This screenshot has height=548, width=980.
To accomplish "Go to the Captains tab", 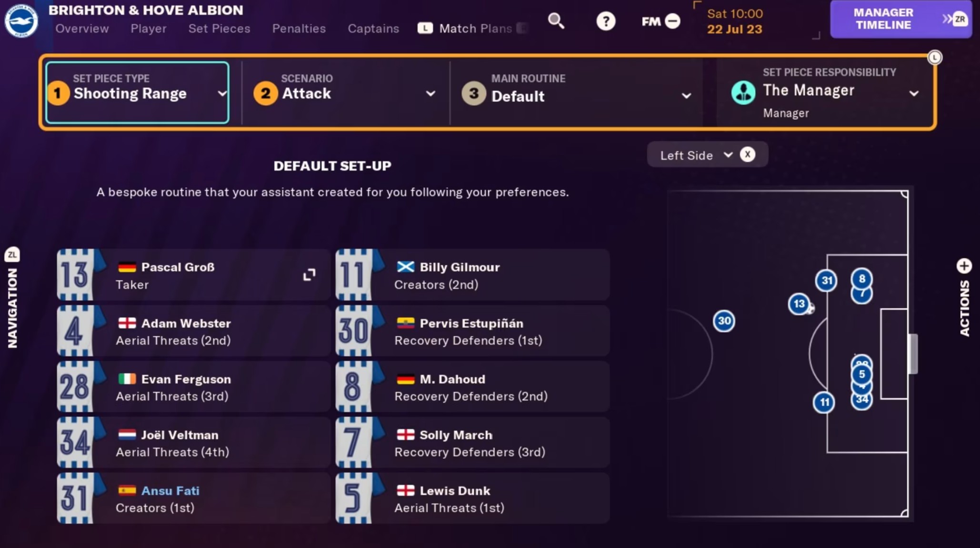I will pos(373,29).
